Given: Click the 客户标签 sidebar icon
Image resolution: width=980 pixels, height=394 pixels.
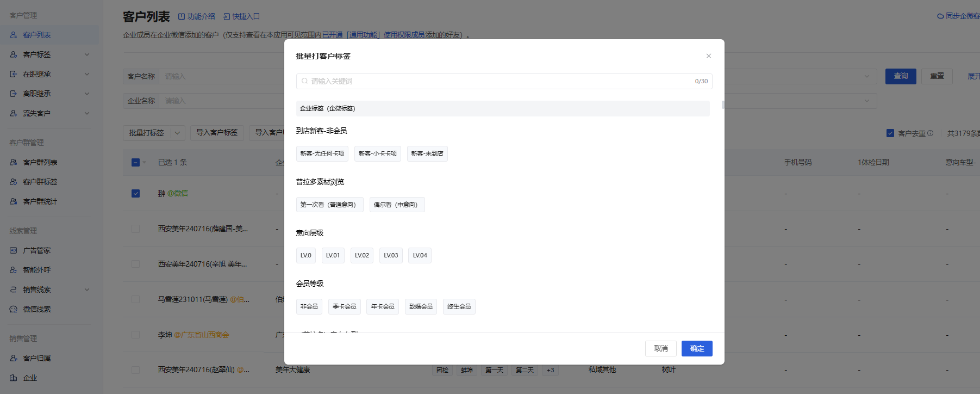Looking at the screenshot, I should [14, 54].
